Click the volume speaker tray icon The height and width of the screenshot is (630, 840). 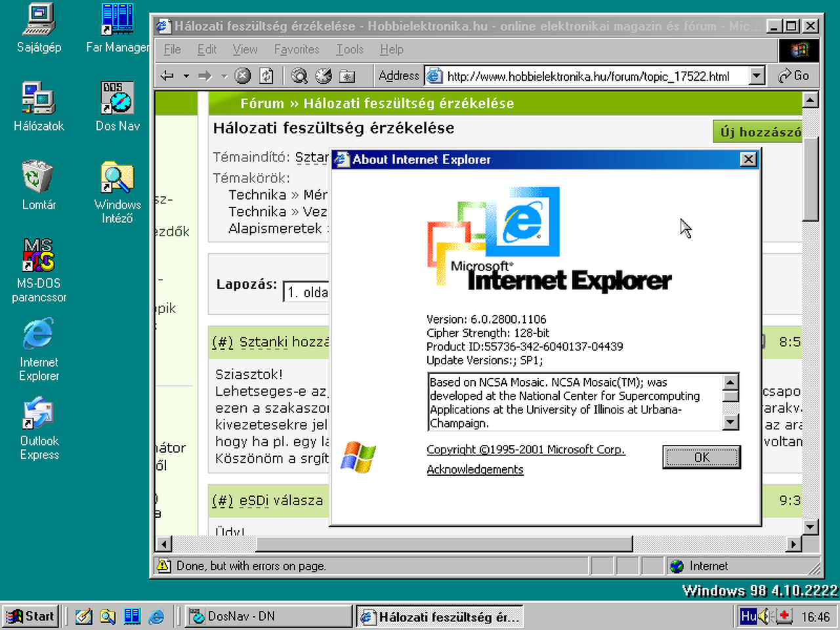coord(765,616)
